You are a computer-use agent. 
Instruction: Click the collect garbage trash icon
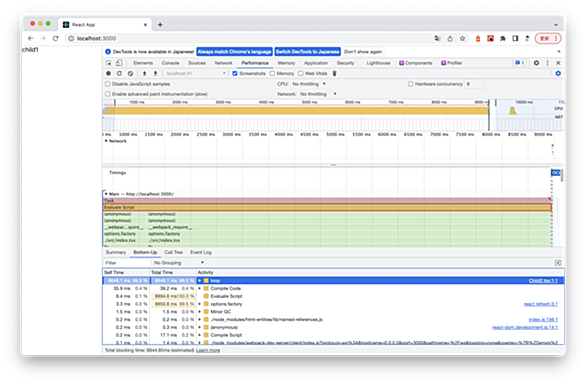pos(334,74)
